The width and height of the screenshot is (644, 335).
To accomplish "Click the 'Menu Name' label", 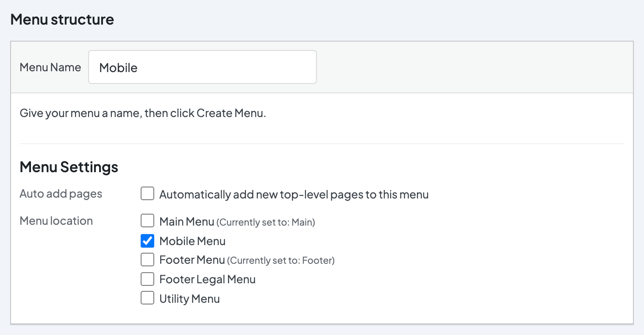I will (50, 67).
